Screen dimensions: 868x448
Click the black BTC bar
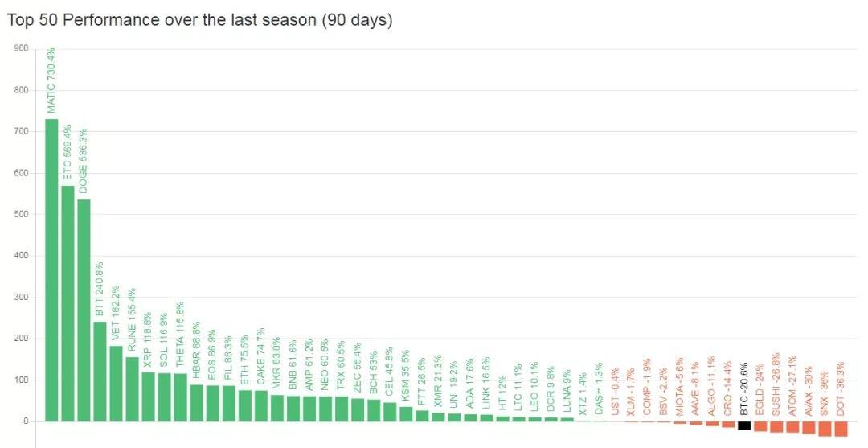coord(744,425)
